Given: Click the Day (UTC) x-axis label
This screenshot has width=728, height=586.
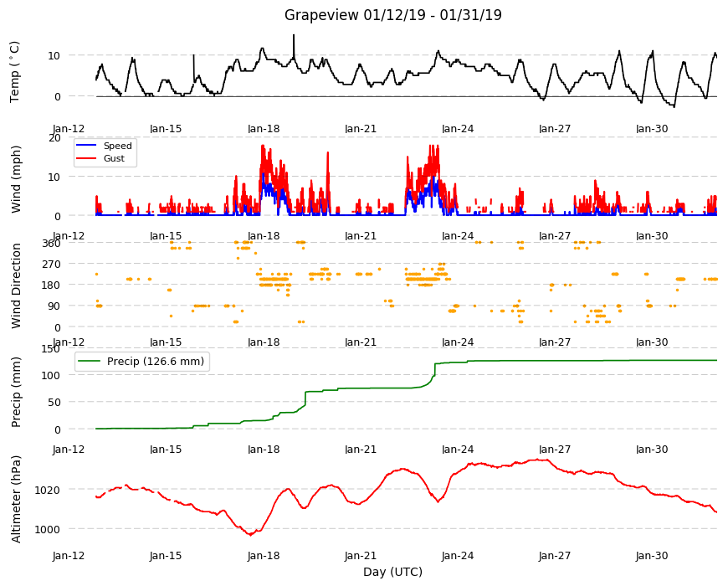Looking at the screenshot, I should (x=392, y=572).
